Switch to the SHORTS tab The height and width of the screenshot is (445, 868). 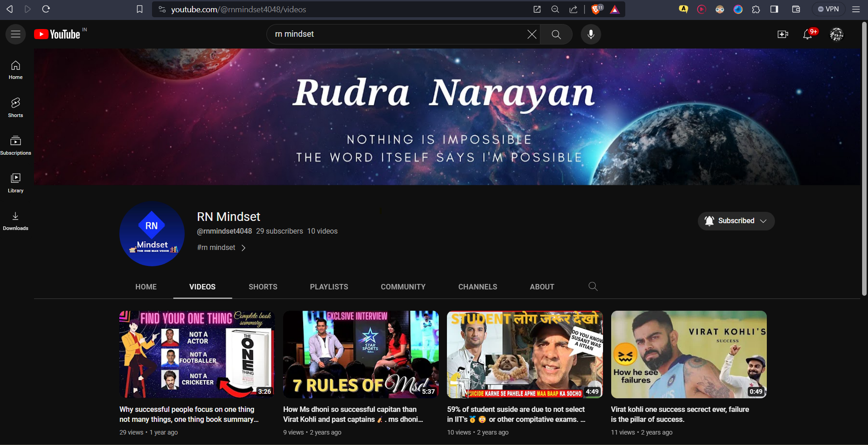[x=263, y=287]
